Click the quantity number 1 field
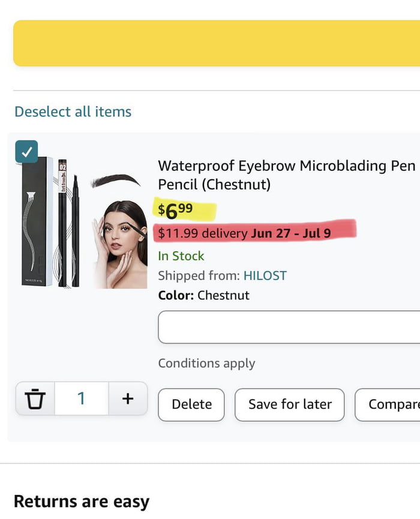The height and width of the screenshot is (519, 420). click(x=82, y=398)
